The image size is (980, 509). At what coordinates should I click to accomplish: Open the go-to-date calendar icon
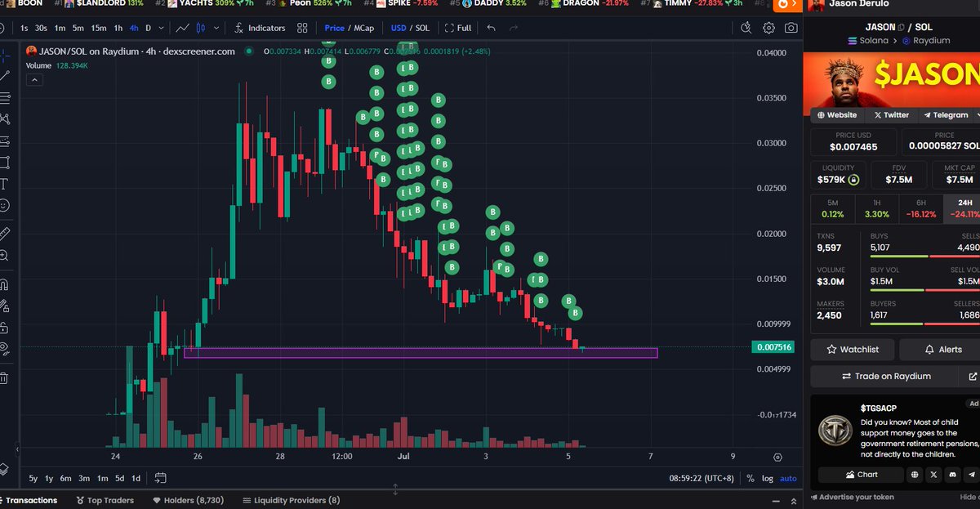[x=160, y=478]
